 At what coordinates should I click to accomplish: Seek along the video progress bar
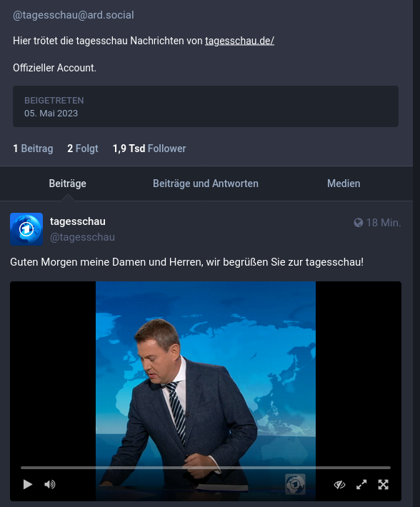pos(206,468)
